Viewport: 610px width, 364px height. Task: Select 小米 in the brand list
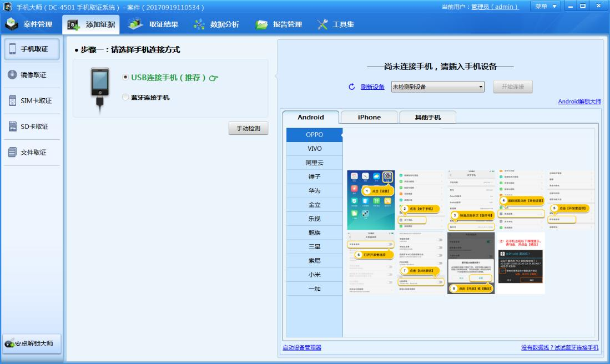(314, 275)
